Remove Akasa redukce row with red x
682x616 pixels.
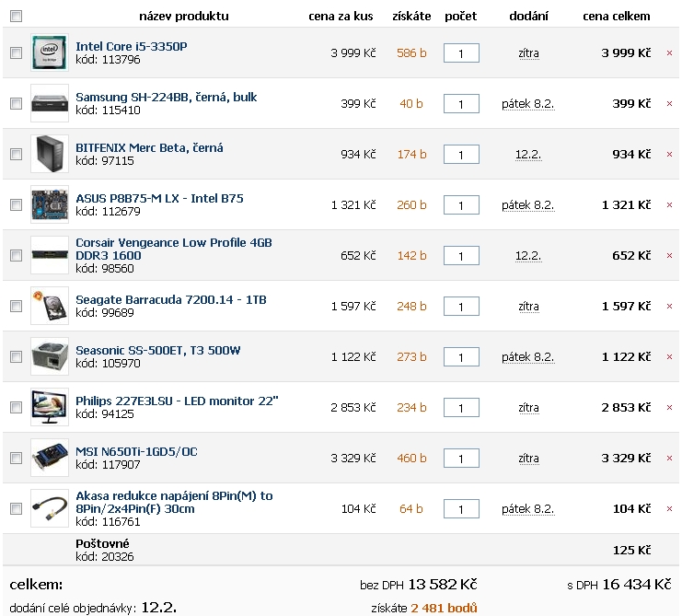click(x=669, y=508)
